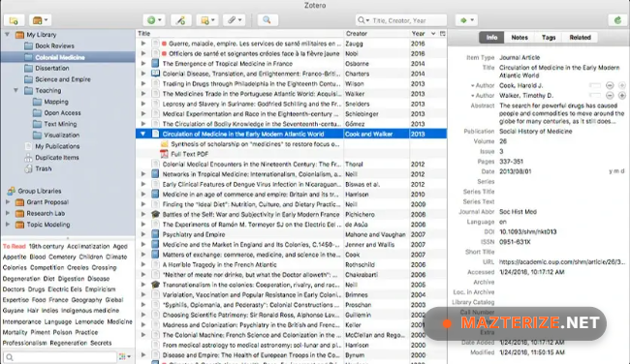Click the Duplicate Items icon
Viewport: 630px width, 364px height.
[x=28, y=158]
